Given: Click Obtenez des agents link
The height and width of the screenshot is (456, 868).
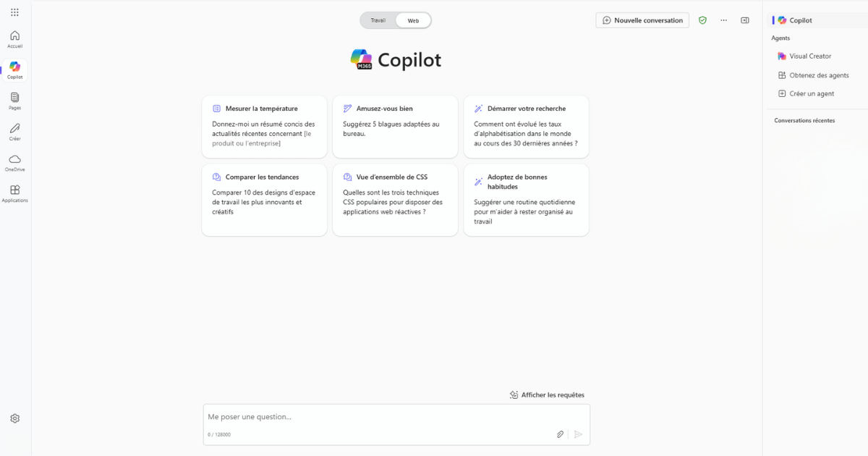Looking at the screenshot, I should [818, 75].
